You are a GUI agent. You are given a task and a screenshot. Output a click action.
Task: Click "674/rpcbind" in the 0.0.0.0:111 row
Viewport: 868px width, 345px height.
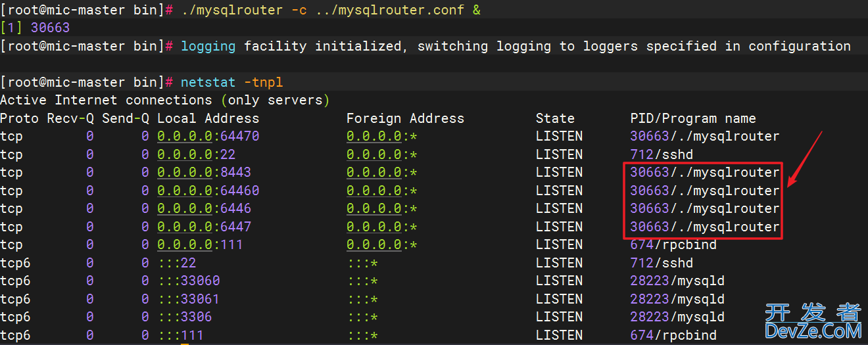(x=673, y=244)
